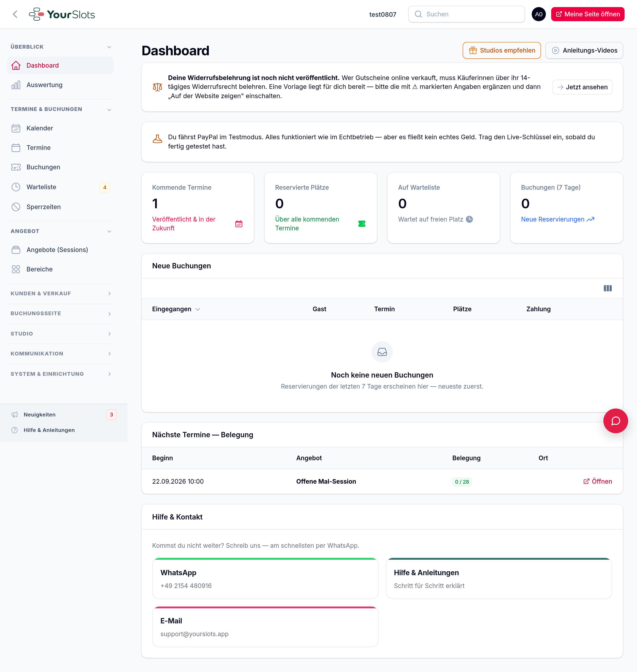Click the clock icon beside Wartet auf freien Platz
The width and height of the screenshot is (637, 672).
tap(469, 219)
